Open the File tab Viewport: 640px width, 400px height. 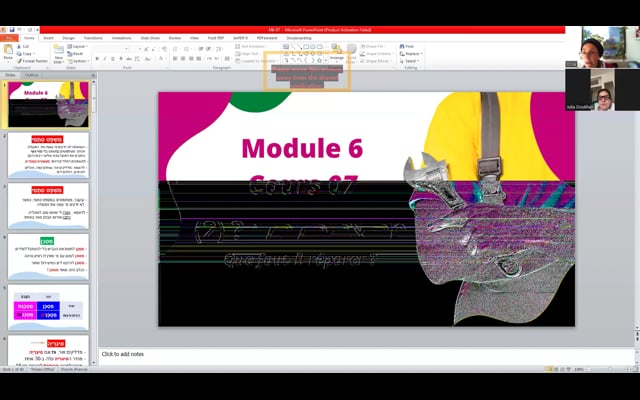(9, 38)
